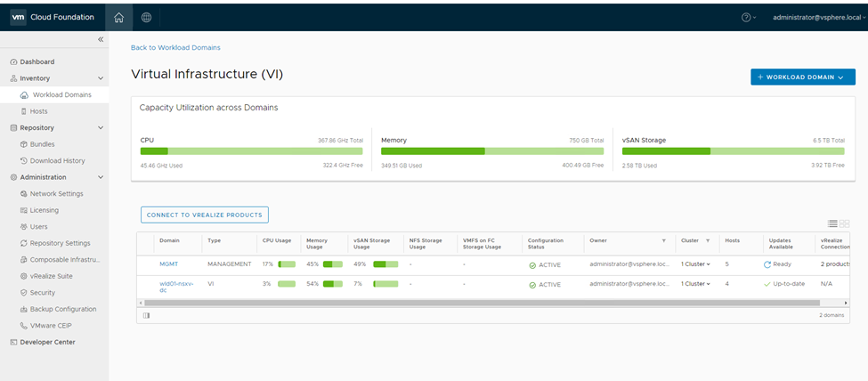Click the CPU capacity utilization bar
The height and width of the screenshot is (381, 868).
point(251,151)
